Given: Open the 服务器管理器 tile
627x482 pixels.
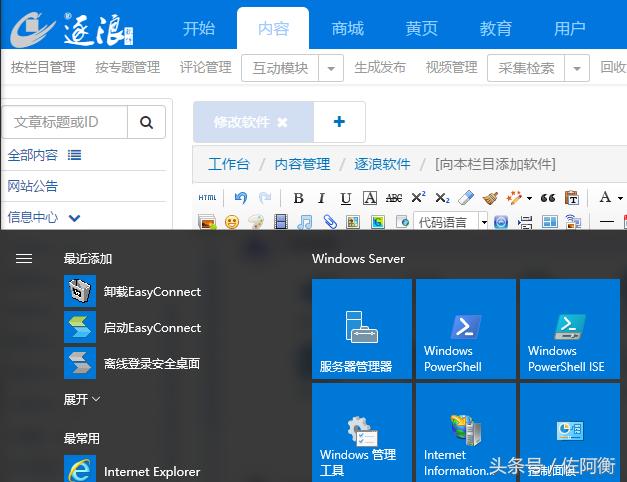Looking at the screenshot, I should pyautogui.click(x=362, y=329).
